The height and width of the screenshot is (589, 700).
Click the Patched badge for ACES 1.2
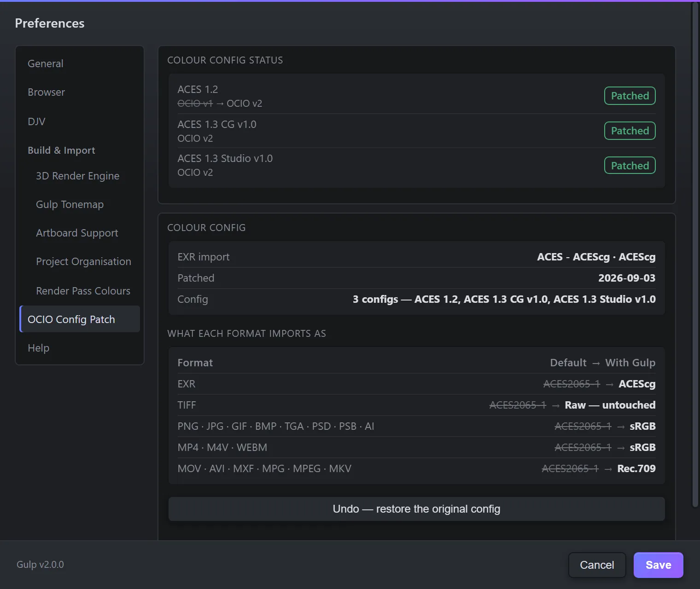(630, 96)
